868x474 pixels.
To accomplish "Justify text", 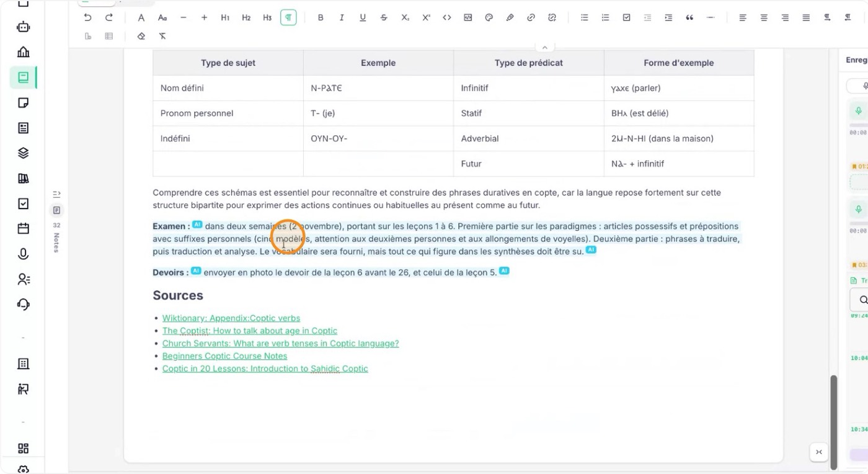I will [806, 17].
